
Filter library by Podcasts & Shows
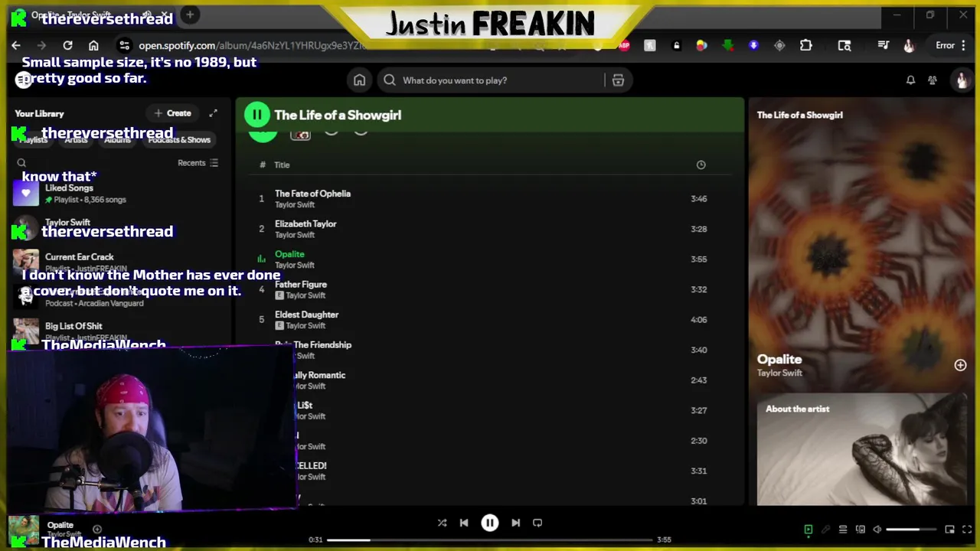[179, 140]
